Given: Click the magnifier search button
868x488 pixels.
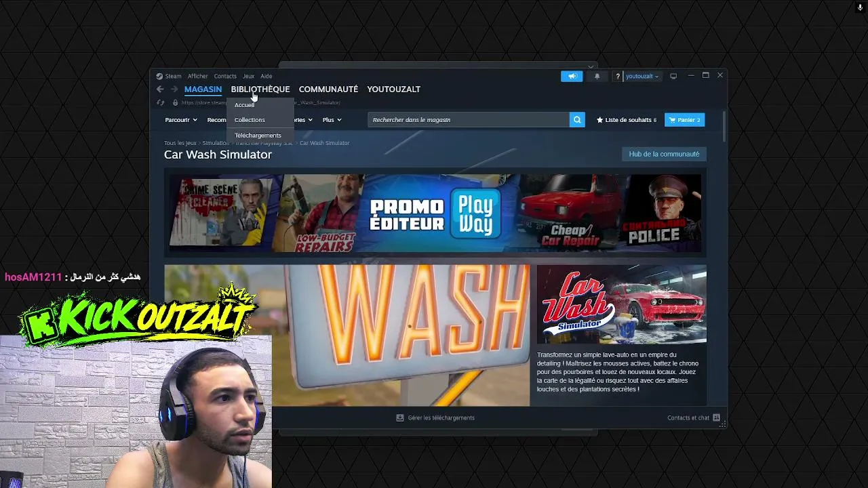Looking at the screenshot, I should (577, 120).
